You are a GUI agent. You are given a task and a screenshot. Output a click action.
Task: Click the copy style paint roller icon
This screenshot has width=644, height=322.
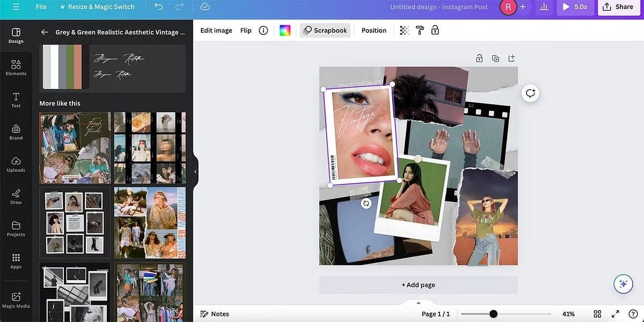point(420,31)
